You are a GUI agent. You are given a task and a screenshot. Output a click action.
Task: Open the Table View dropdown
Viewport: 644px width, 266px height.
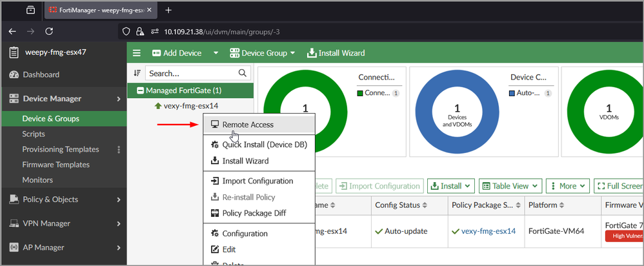click(509, 186)
